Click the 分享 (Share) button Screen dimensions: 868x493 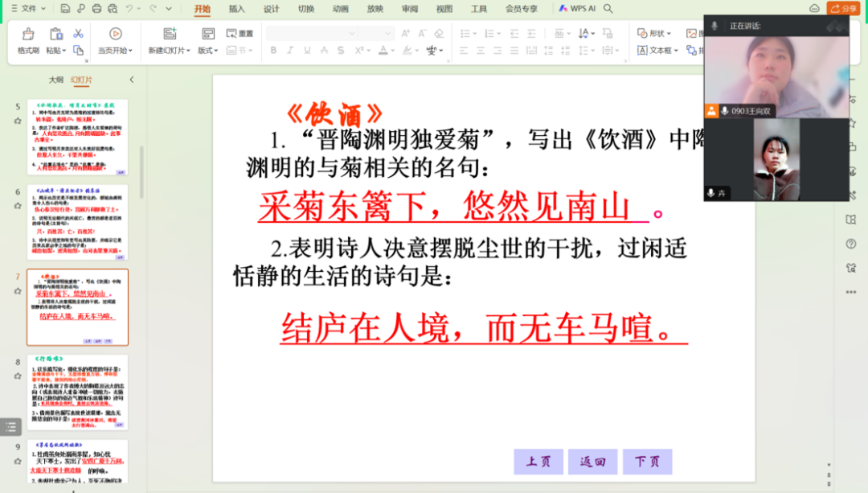[x=843, y=9]
